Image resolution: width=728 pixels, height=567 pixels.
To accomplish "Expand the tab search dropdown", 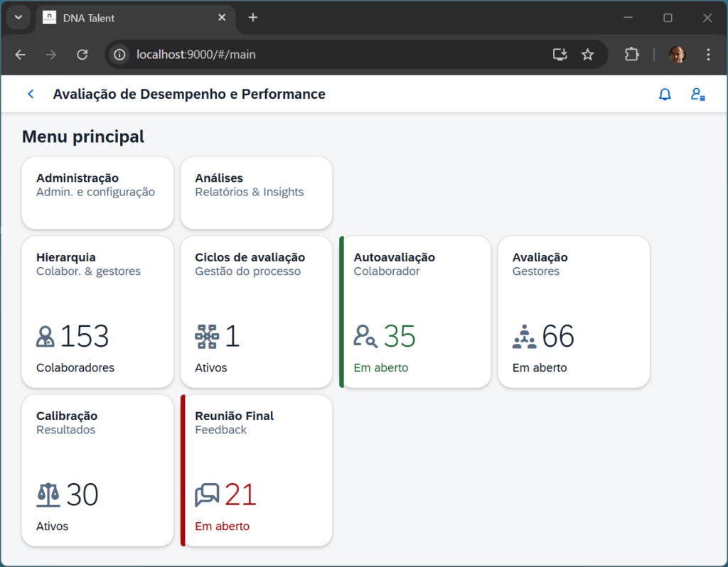I will (x=18, y=18).
